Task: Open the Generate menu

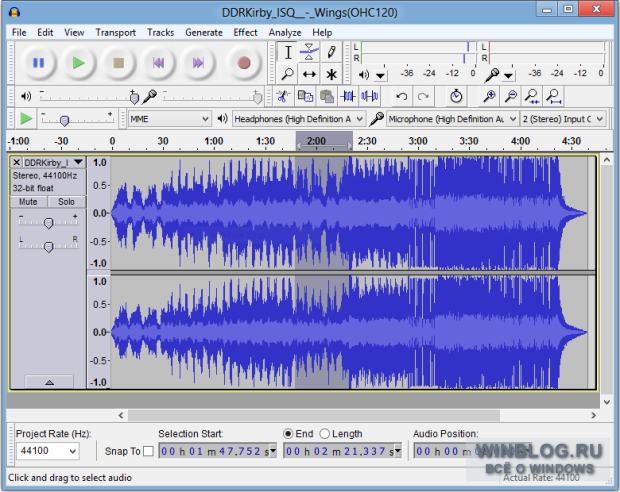Action: point(204,32)
